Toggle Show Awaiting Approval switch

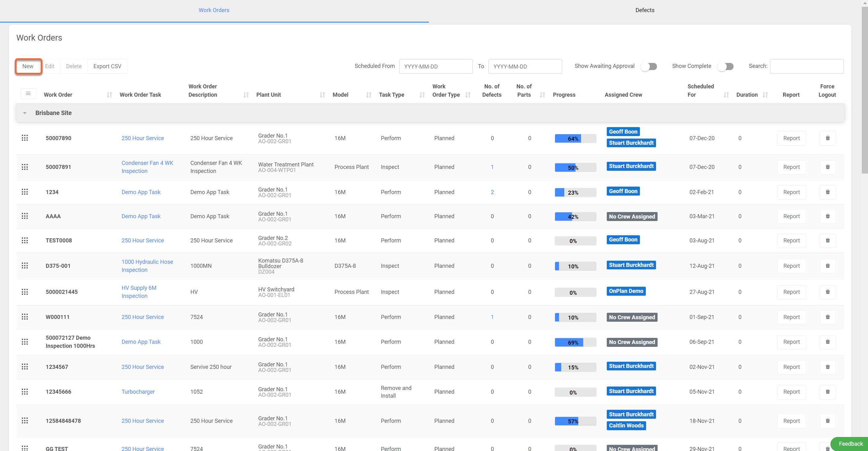pos(649,66)
